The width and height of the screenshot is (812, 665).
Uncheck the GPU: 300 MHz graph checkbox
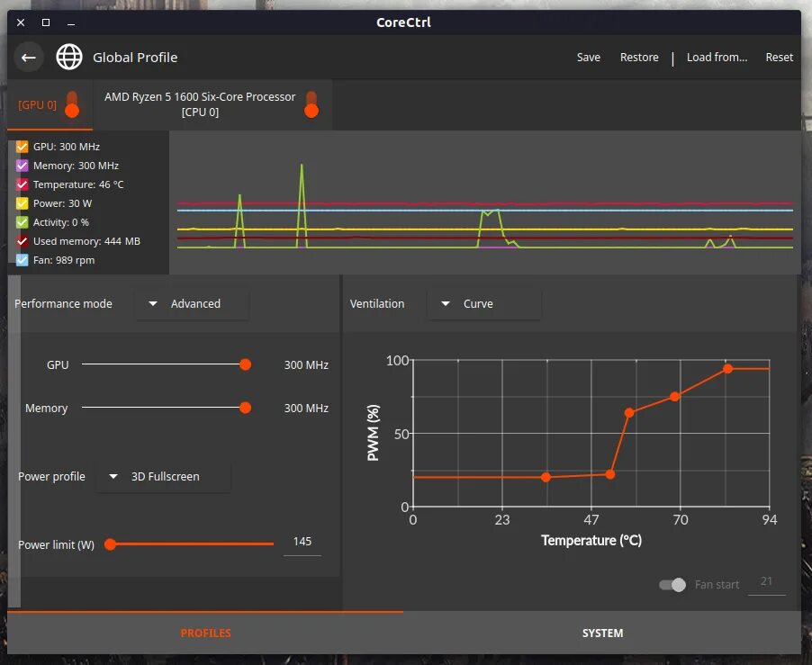point(23,147)
